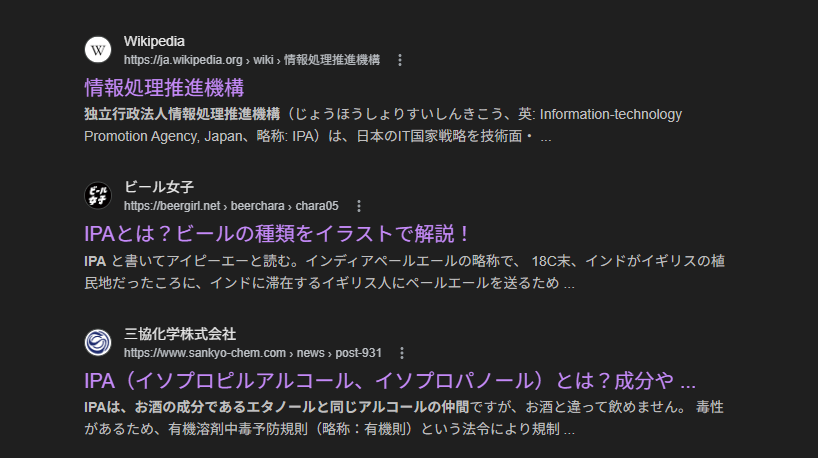The width and height of the screenshot is (818, 458).
Task: Click the Wikipedia site name
Action: click(x=154, y=41)
